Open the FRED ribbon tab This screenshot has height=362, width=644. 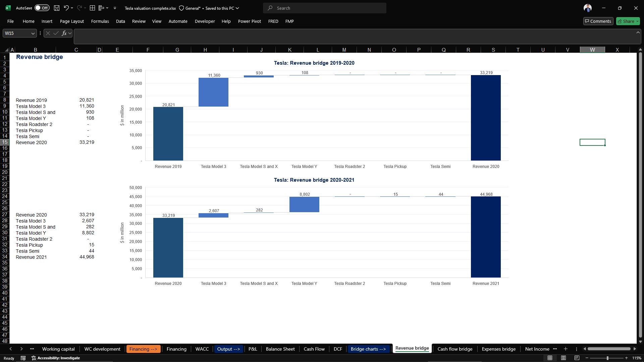pyautogui.click(x=273, y=21)
